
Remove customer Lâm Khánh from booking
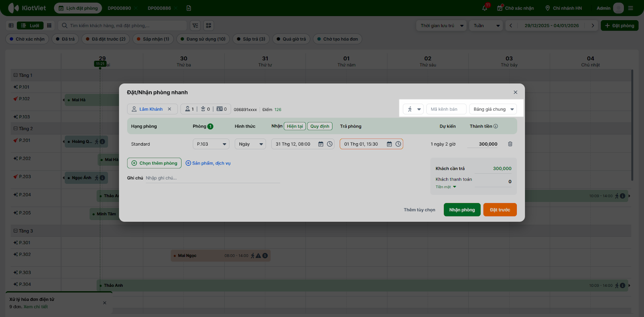tap(169, 109)
